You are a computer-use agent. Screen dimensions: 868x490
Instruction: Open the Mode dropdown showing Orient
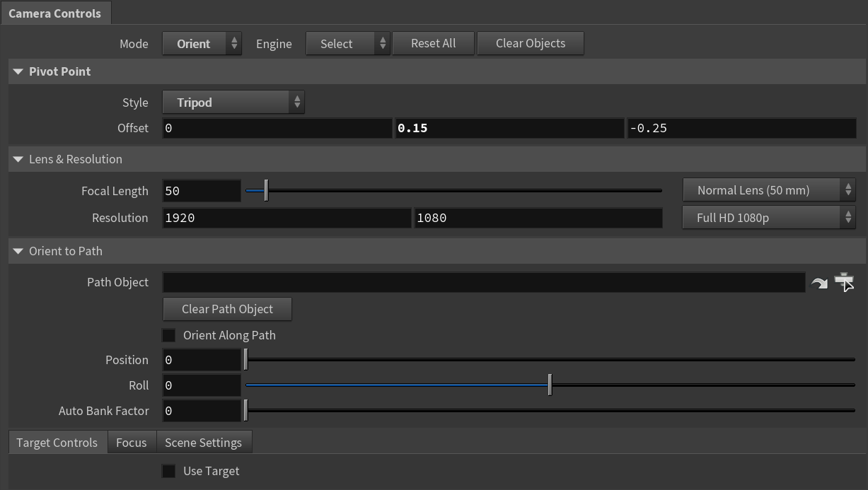pyautogui.click(x=202, y=43)
